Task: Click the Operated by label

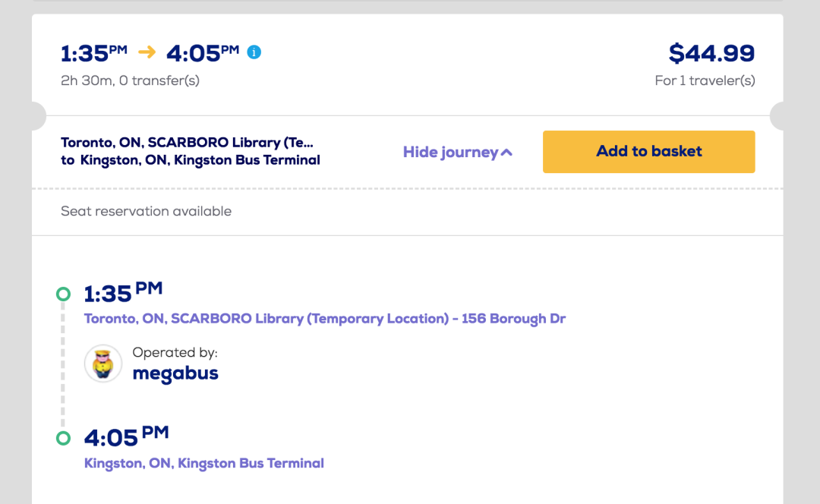Action: pos(175,352)
